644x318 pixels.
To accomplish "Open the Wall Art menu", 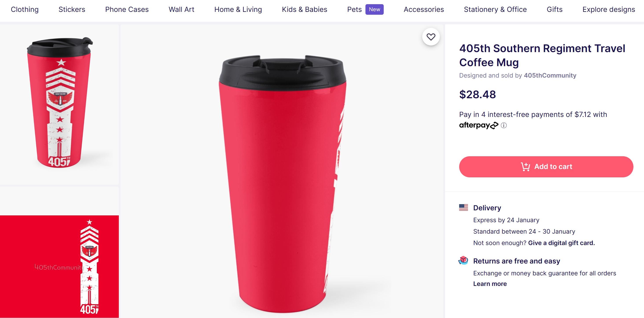I will point(181,9).
